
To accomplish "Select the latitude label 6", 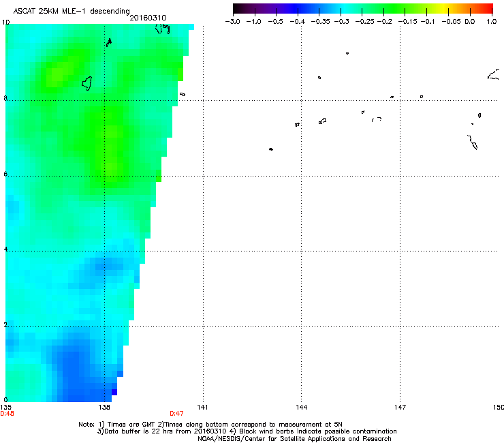I will 5,174.
